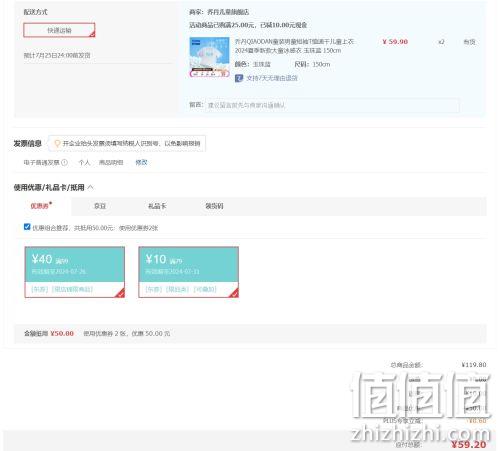Screen dimensions: 500x451
Task: Focus the 留言 message input field
Action: [x=332, y=105]
